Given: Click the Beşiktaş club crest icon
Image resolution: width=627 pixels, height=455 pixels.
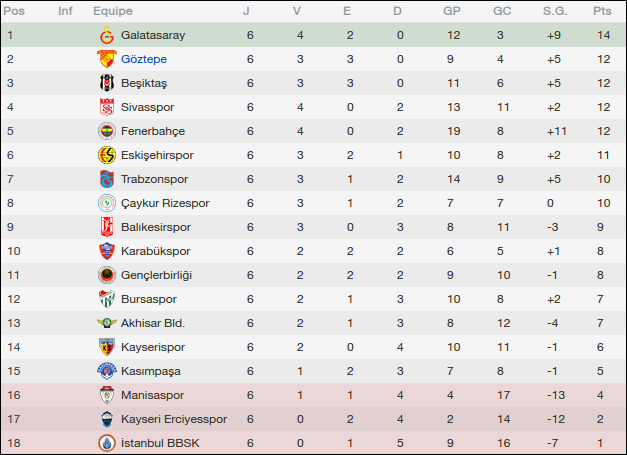Looking at the screenshot, I should [106, 83].
